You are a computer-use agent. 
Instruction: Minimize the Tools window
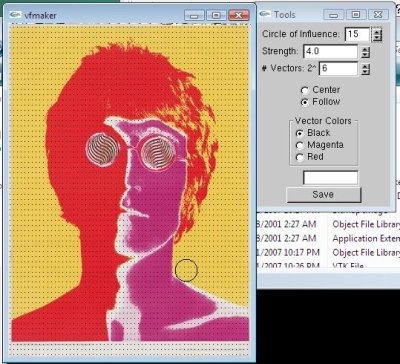[333, 15]
